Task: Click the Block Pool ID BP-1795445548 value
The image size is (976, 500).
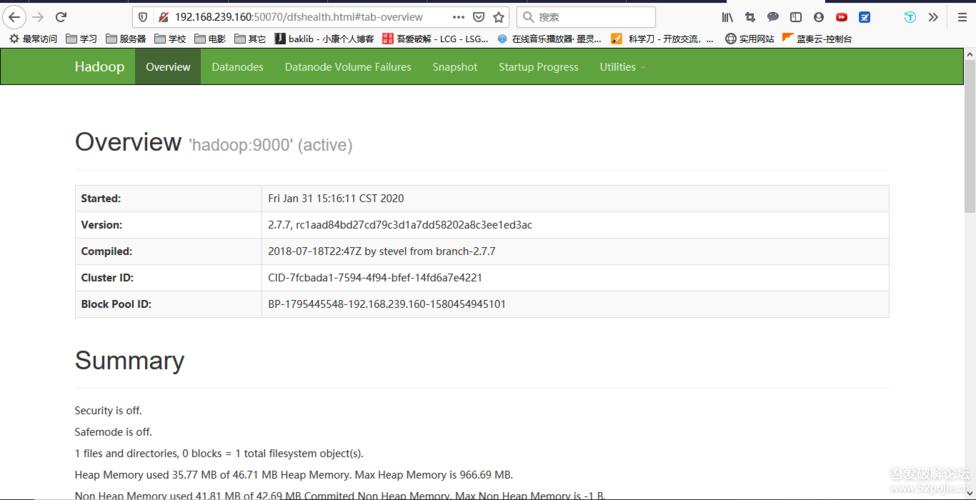Action: click(x=387, y=304)
